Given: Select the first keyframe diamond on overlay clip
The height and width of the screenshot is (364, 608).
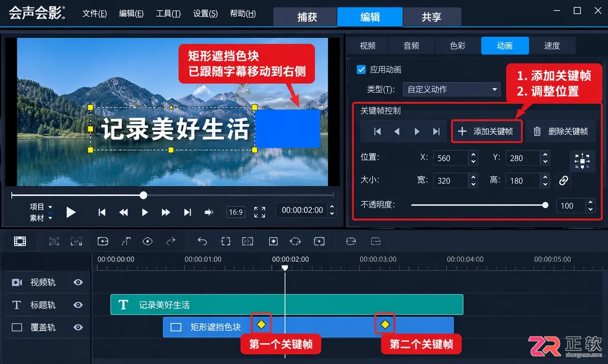Looking at the screenshot, I should click(x=261, y=324).
